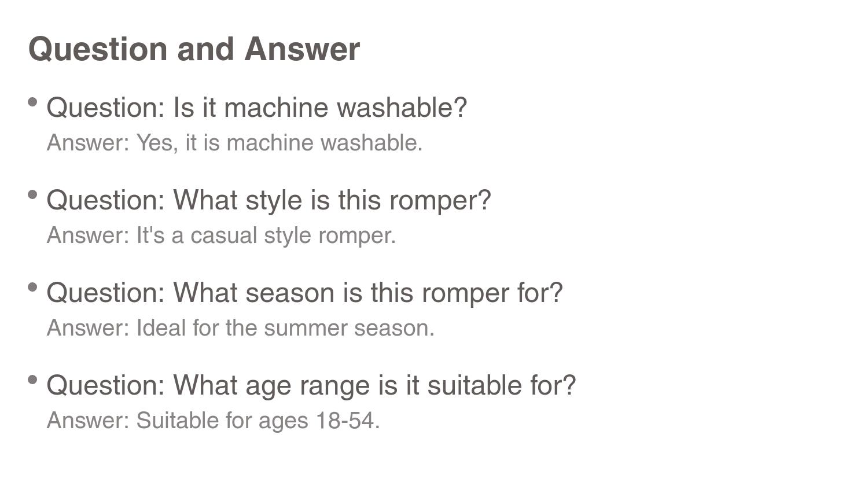This screenshot has width=868, height=486.
Task: Click the "Question:" label of the season question
Action: pos(106,293)
